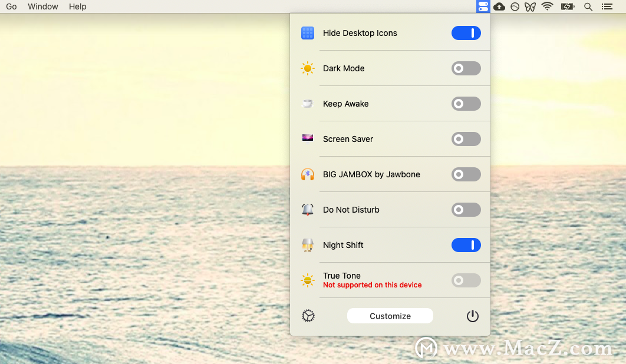The image size is (626, 364).
Task: Disable the Night Shift switch
Action: tap(466, 245)
